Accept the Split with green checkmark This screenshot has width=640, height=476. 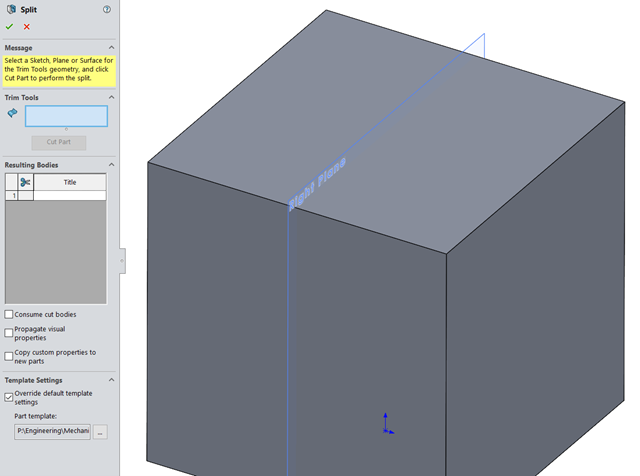[x=9, y=27]
